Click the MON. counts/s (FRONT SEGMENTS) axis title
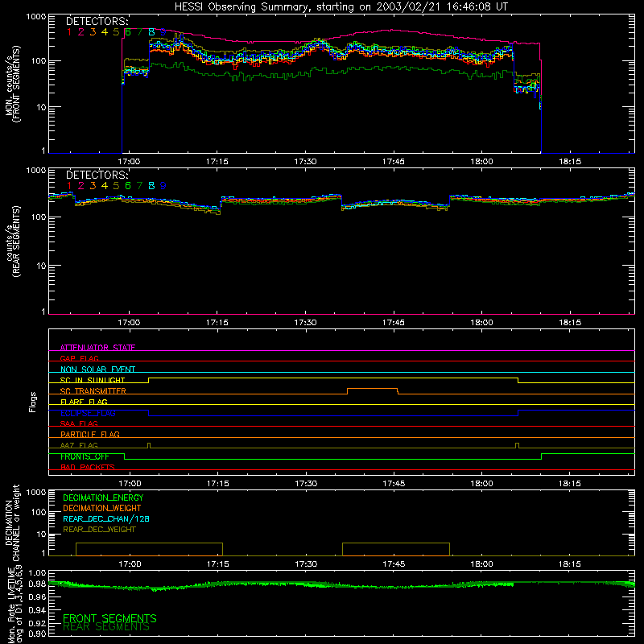The image size is (644, 644). tap(12, 85)
